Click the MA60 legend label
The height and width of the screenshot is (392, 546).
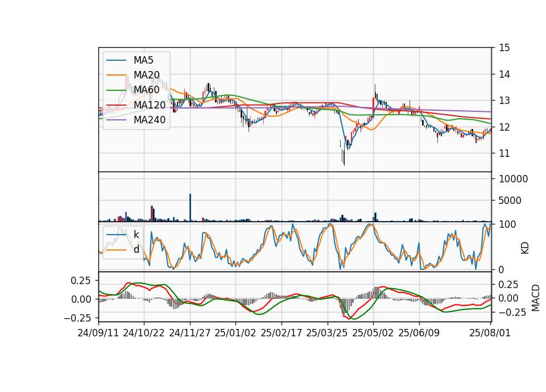coord(146,90)
